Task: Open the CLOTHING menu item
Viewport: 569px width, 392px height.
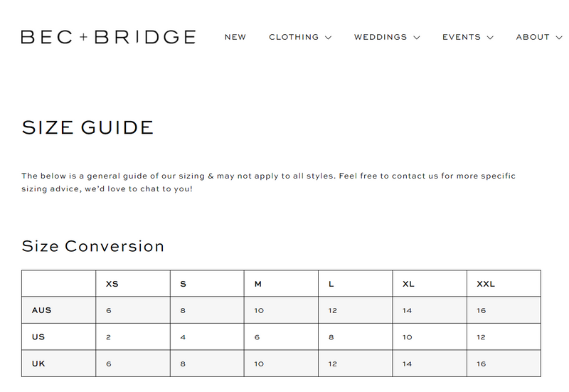Action: coord(294,37)
